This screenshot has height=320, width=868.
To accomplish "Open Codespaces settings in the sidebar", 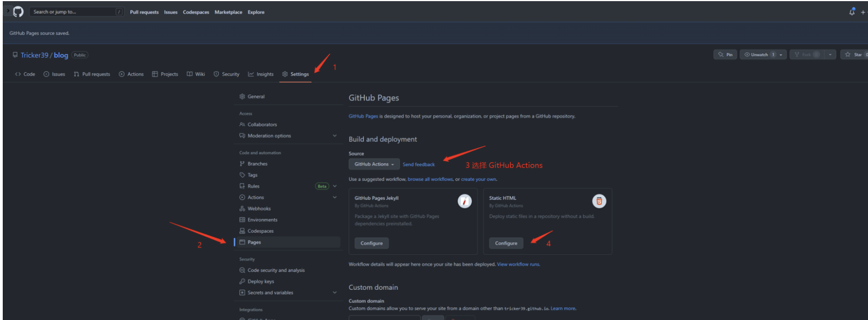I will [x=260, y=231].
